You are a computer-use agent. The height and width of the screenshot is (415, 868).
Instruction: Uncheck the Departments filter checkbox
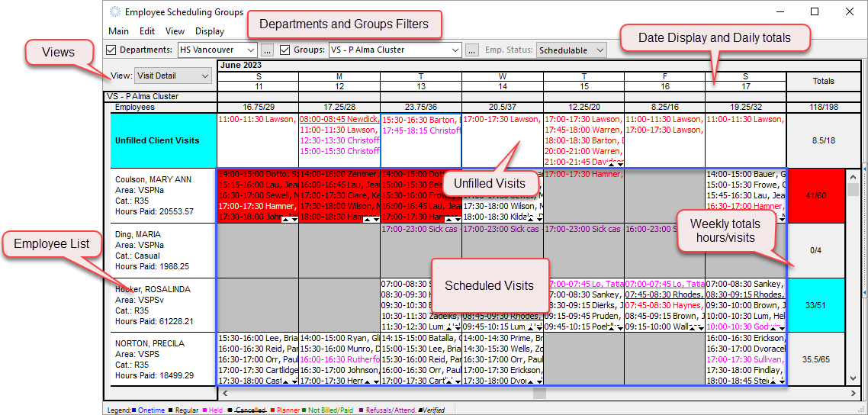[x=111, y=50]
